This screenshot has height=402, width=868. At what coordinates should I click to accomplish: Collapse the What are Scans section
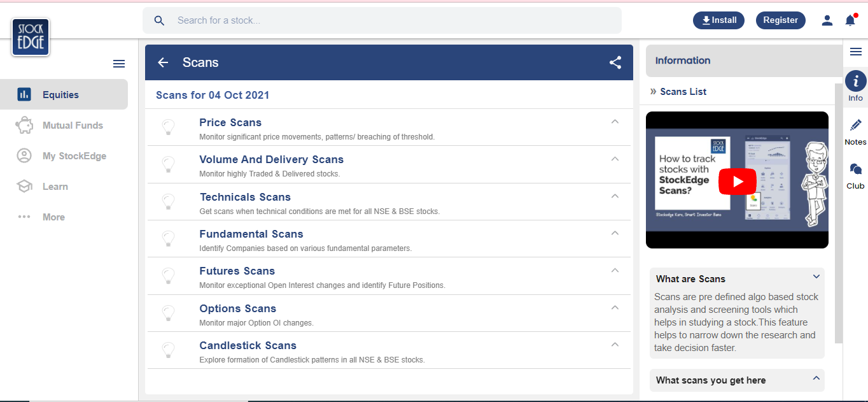[x=816, y=276]
